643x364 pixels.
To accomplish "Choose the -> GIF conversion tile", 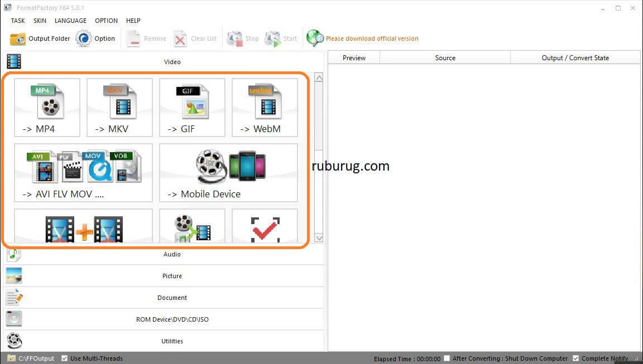I will point(193,107).
